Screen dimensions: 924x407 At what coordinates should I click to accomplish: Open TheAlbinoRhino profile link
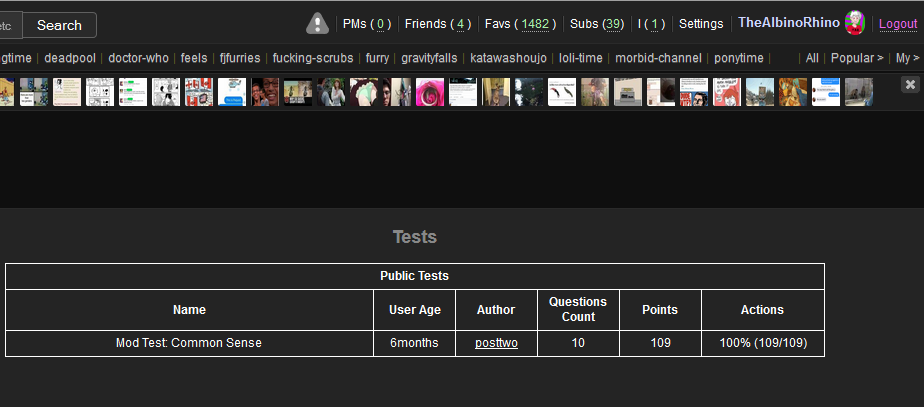[788, 23]
